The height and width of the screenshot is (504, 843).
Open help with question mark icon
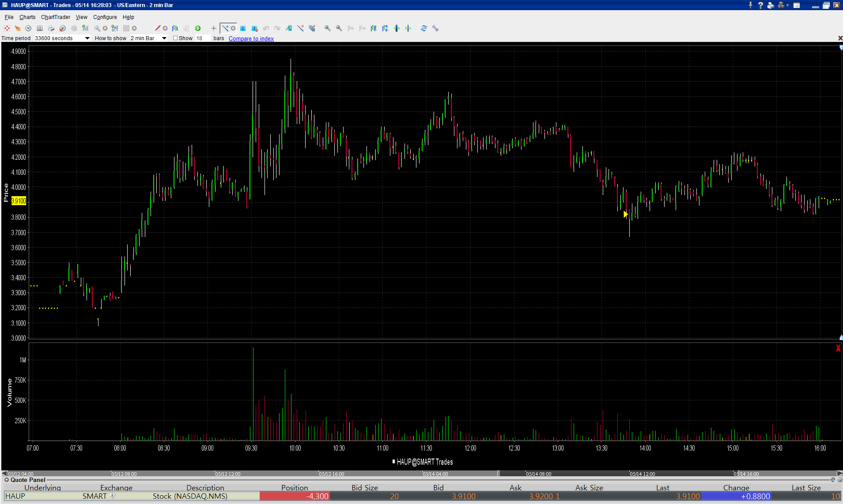coord(760,5)
